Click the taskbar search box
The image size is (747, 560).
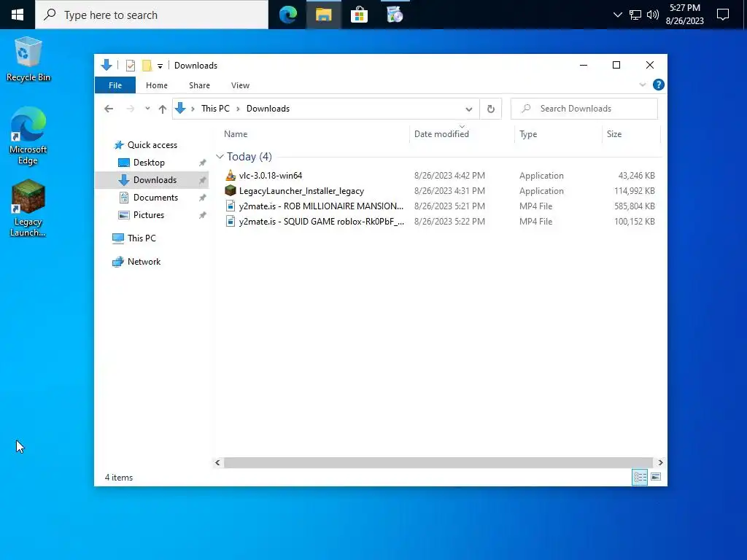(152, 15)
